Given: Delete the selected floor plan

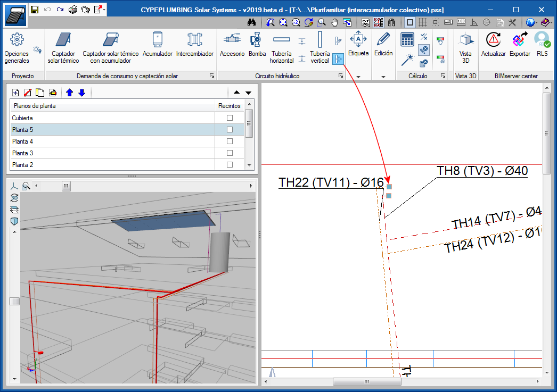Looking at the screenshot, I should 27,93.
